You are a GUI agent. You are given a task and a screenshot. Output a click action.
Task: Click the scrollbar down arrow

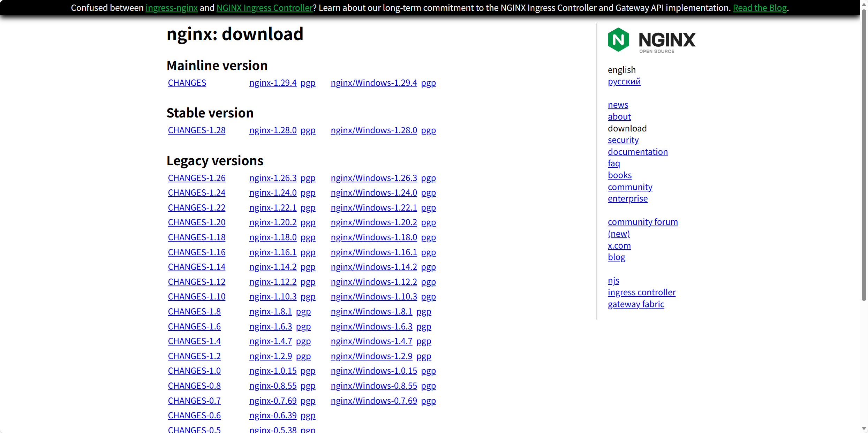click(863, 428)
